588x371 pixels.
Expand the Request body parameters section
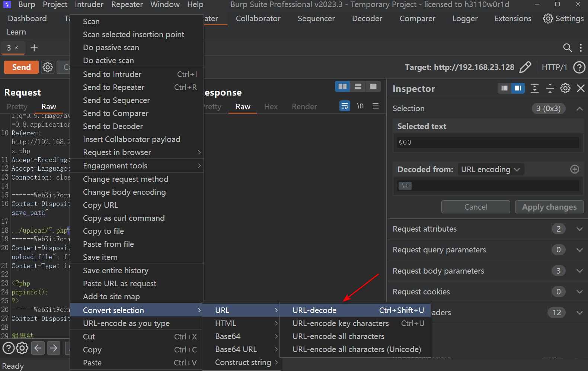[x=579, y=271]
